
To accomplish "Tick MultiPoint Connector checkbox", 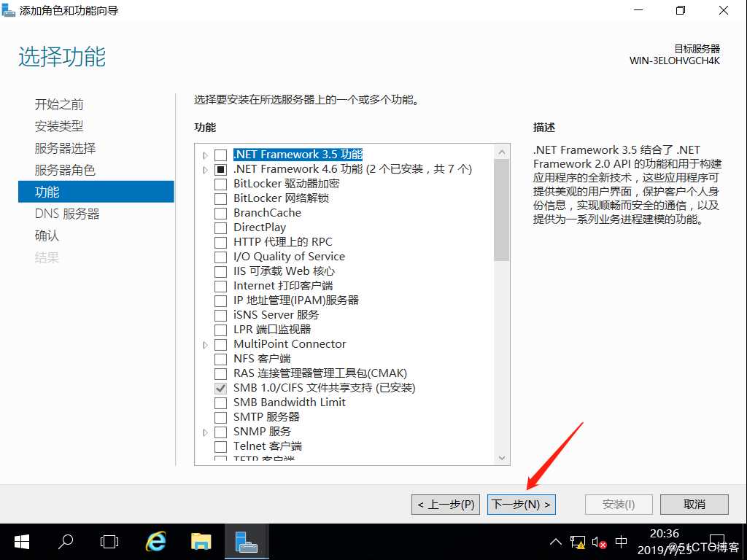I will coord(220,345).
